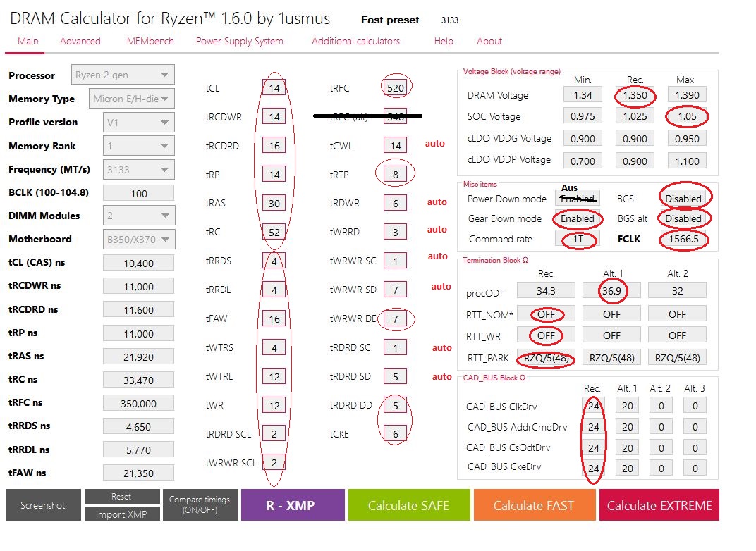Click the min cLDO VDDP Voltage 0.700
This screenshot has width=756, height=551.
(x=583, y=161)
